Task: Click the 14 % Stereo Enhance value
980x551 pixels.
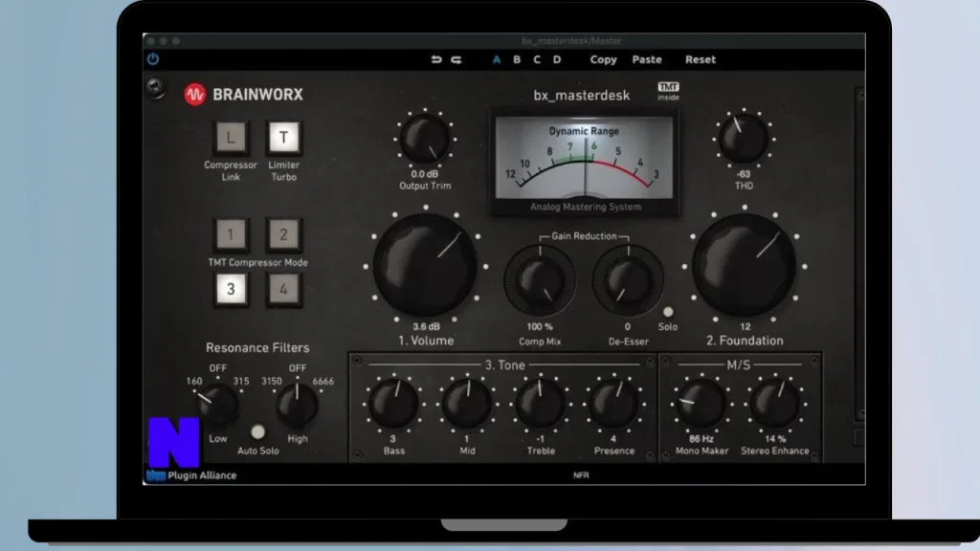Action: (775, 439)
